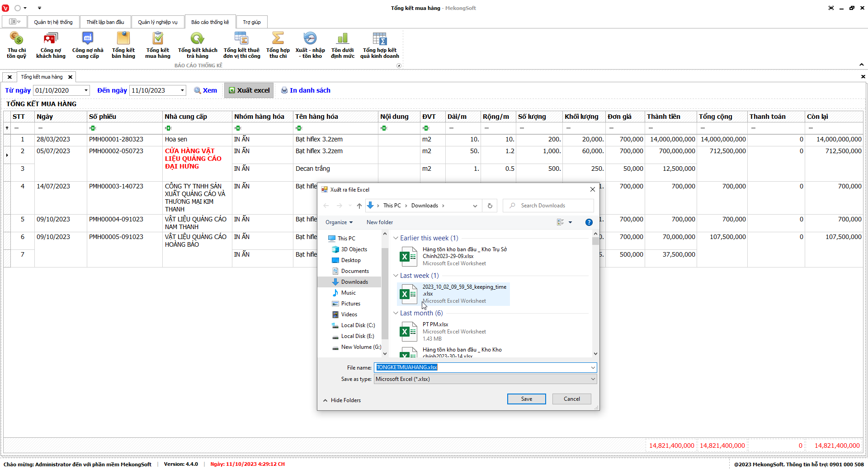Viewport: 868px width, 469px height.
Task: Open Xuất - nhập - tồn kho report
Action: tap(310, 45)
